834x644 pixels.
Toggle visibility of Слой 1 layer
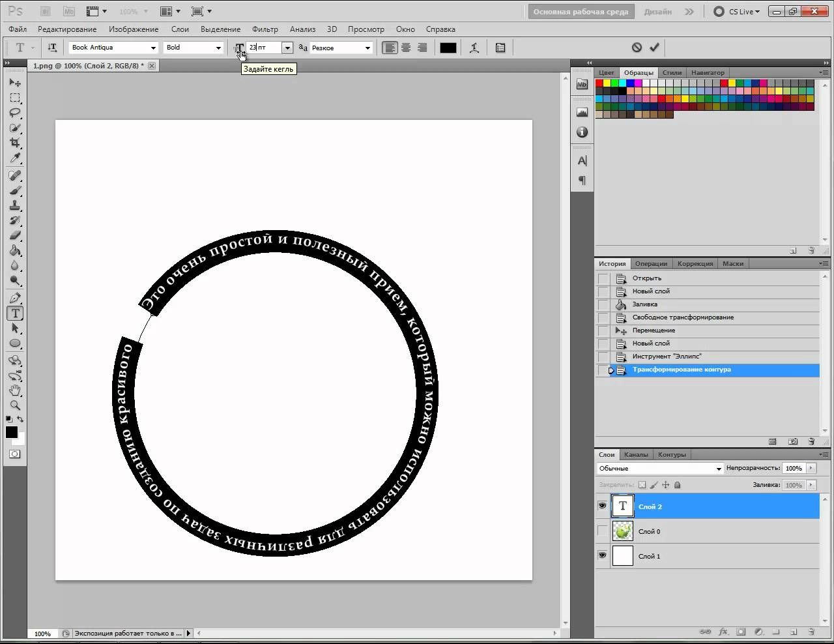(x=602, y=556)
